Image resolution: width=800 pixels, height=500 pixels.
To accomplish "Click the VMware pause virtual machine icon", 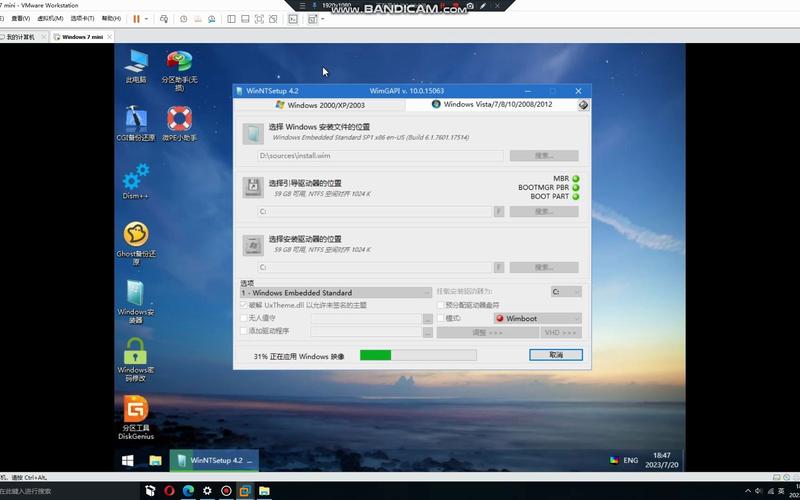I will pos(136,19).
